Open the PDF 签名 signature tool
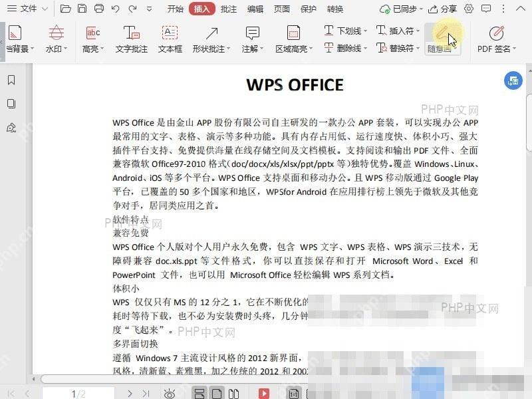Image resolution: width=532 pixels, height=399 pixels. pos(496,39)
